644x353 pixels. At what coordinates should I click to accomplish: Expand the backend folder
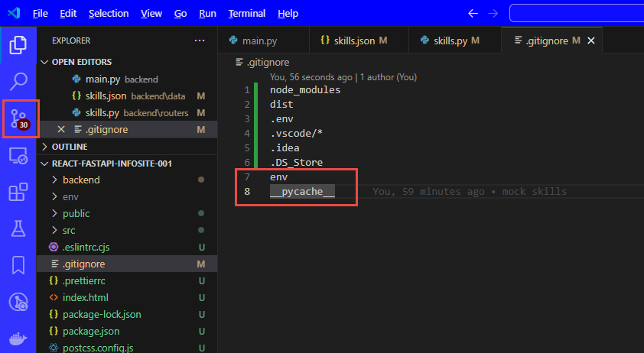[80, 180]
